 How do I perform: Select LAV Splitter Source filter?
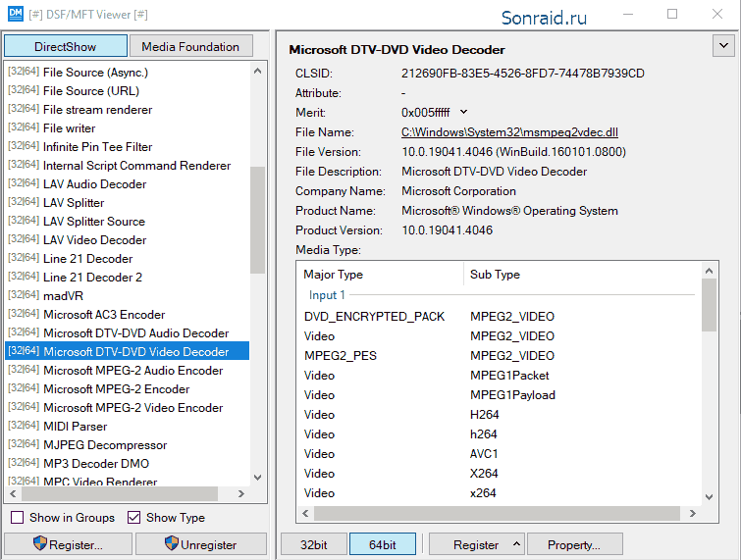click(x=128, y=222)
